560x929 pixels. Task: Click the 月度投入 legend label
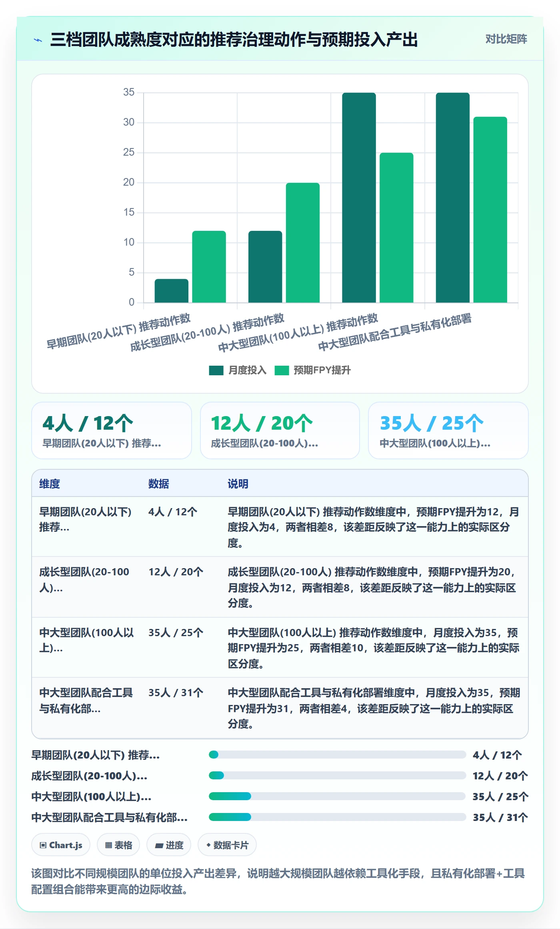pos(247,370)
